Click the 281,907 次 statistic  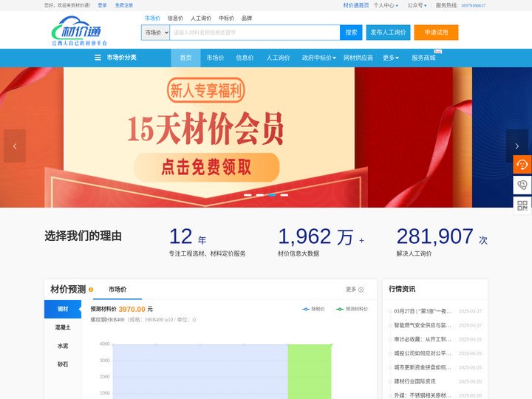click(442, 236)
